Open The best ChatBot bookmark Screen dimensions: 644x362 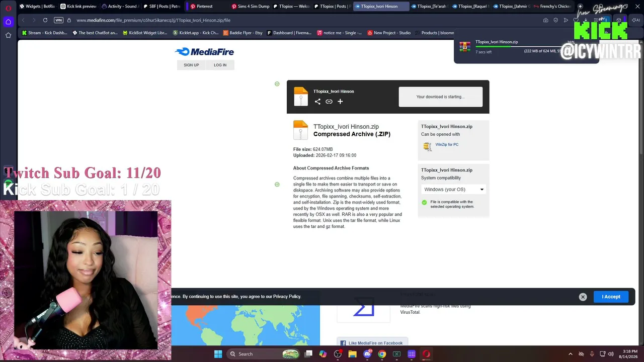click(95, 33)
